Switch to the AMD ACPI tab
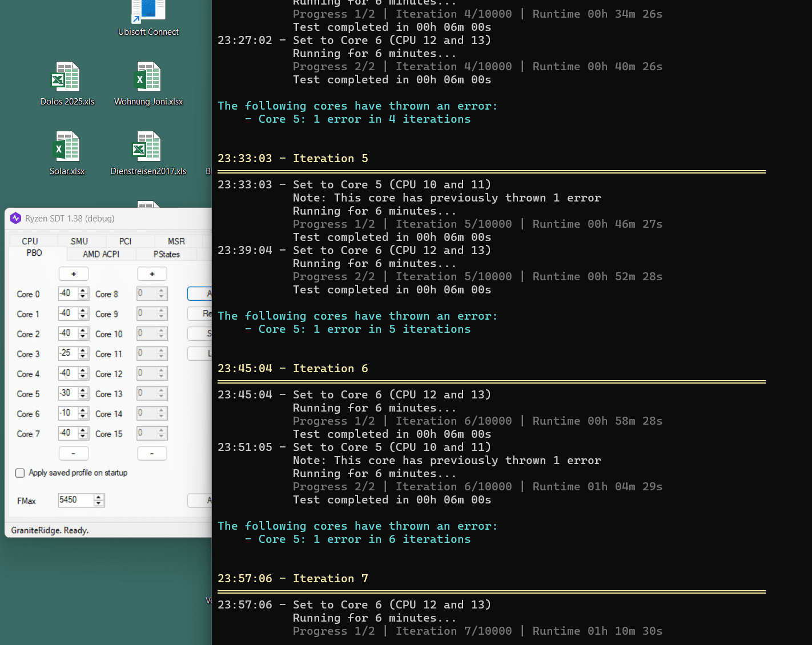Viewport: 812px width, 645px height. (x=101, y=254)
